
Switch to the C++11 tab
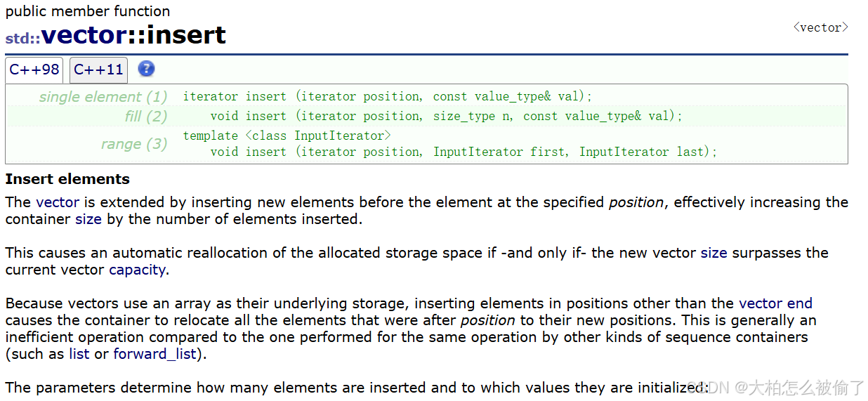(x=98, y=70)
